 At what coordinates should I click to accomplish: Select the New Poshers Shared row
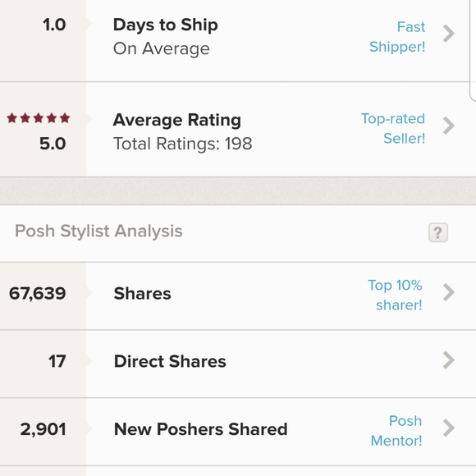pos(238,432)
